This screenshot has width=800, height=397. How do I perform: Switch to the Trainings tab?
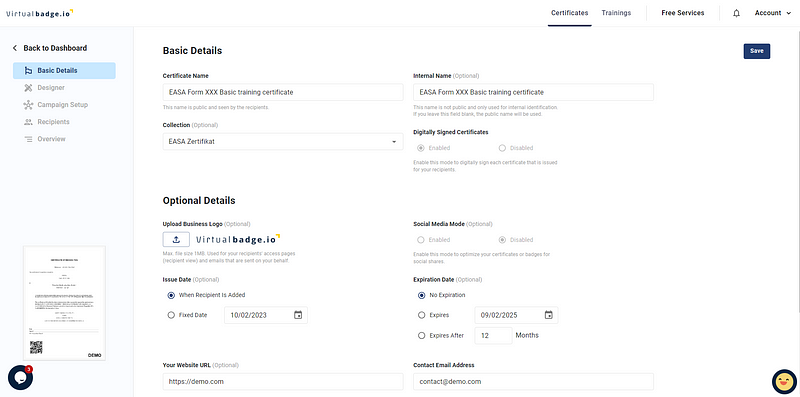[616, 13]
